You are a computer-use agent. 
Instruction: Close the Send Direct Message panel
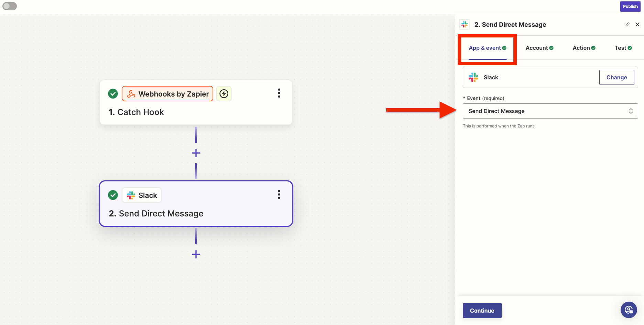tap(637, 24)
